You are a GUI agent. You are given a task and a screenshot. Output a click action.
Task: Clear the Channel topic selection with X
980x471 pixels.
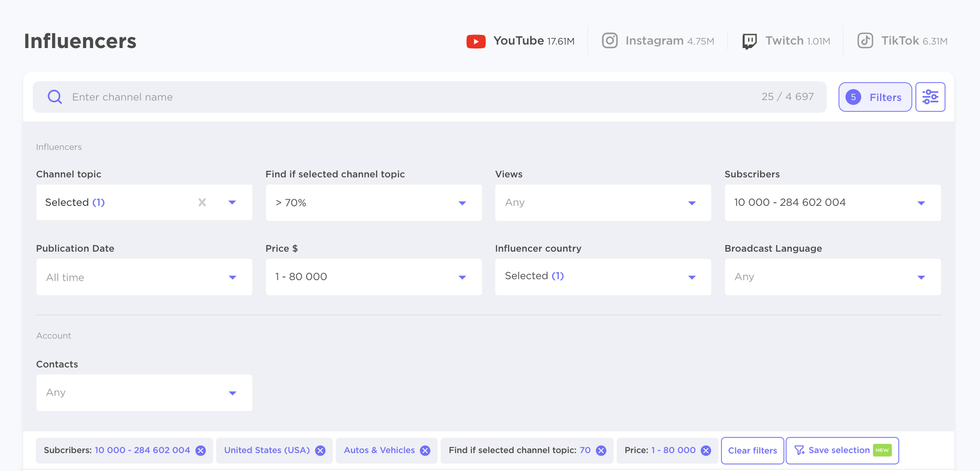(x=202, y=202)
